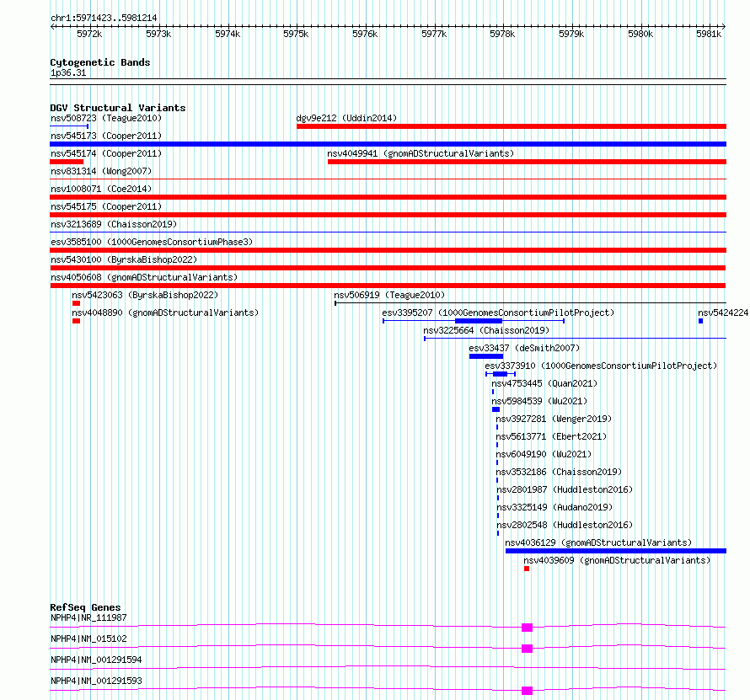
Task: Open nsv5984539 (Wu2021) label
Action: point(539,401)
